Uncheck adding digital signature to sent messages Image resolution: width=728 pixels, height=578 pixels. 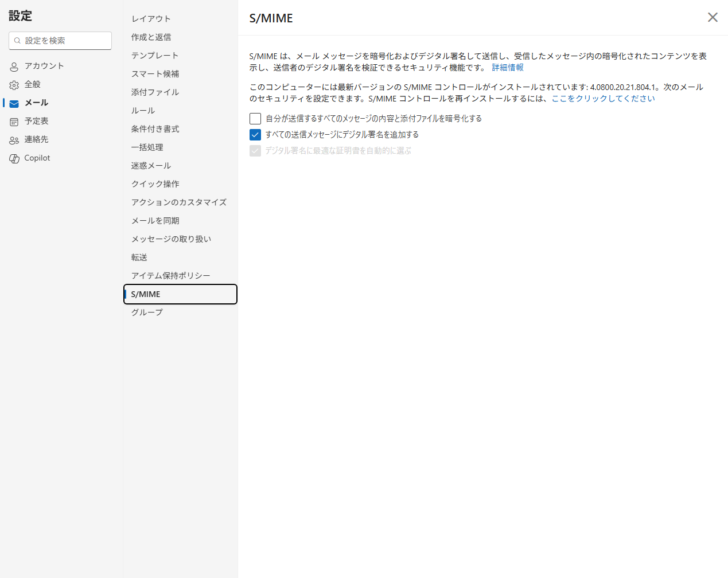tap(255, 135)
